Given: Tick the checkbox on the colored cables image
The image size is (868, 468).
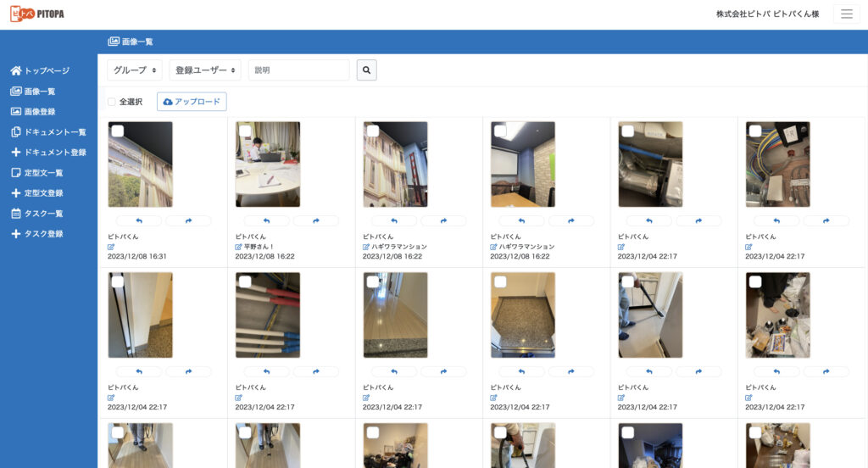Looking at the screenshot, I should coord(755,131).
